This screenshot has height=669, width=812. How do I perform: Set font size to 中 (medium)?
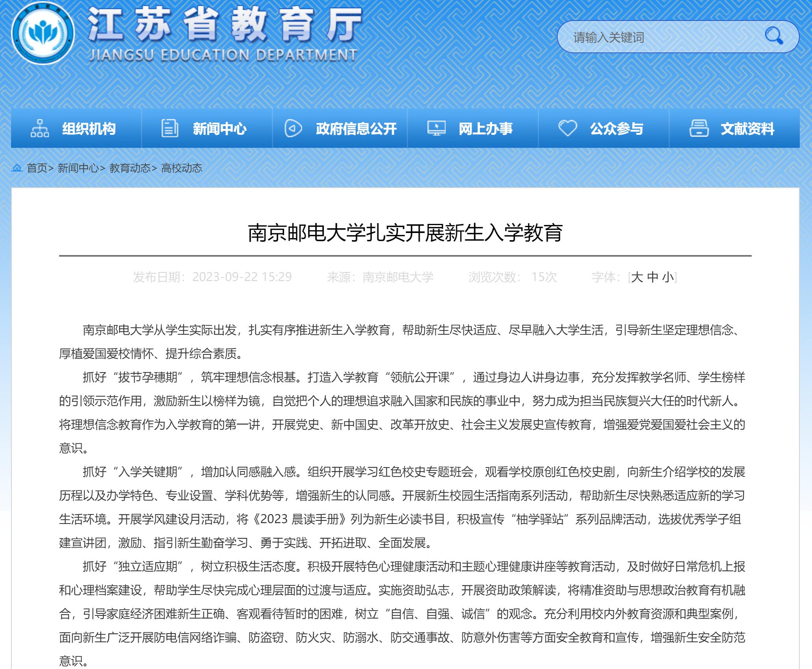point(653,277)
